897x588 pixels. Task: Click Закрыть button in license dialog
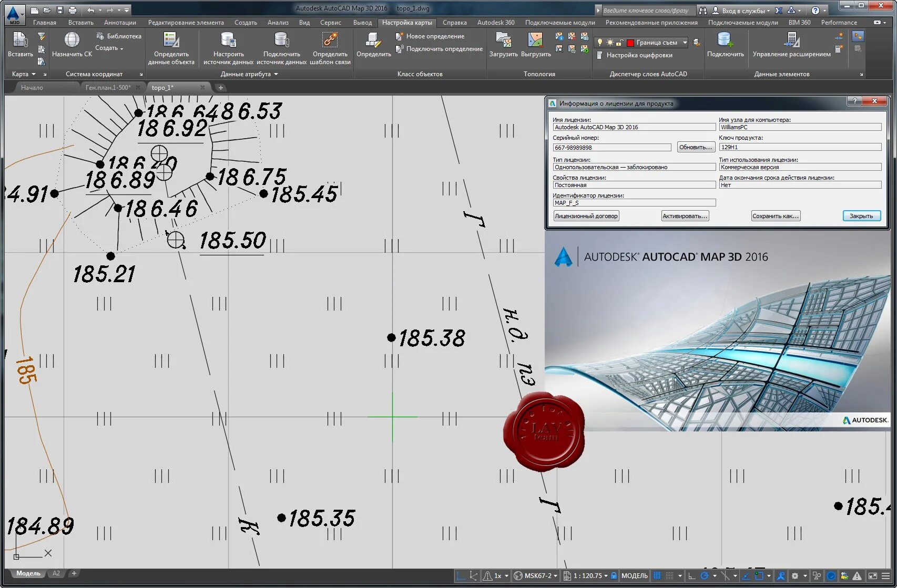coord(861,216)
